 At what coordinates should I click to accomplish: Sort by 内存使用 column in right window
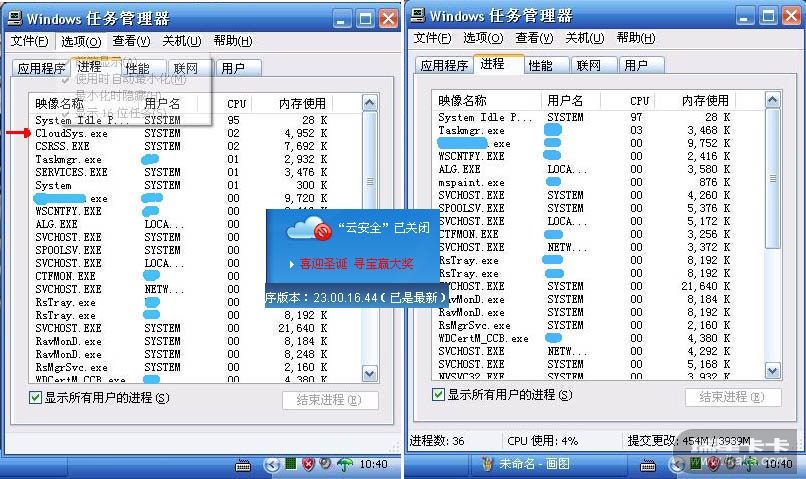pos(695,101)
